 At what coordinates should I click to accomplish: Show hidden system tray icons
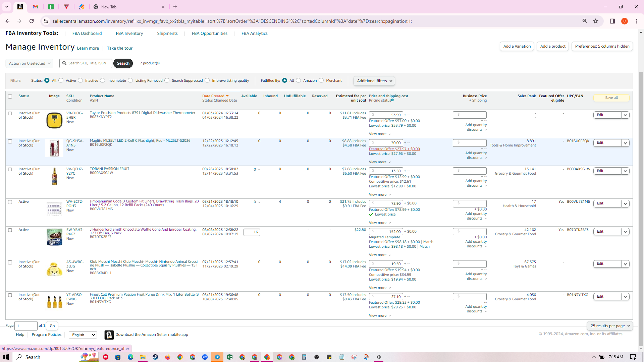tap(593, 357)
